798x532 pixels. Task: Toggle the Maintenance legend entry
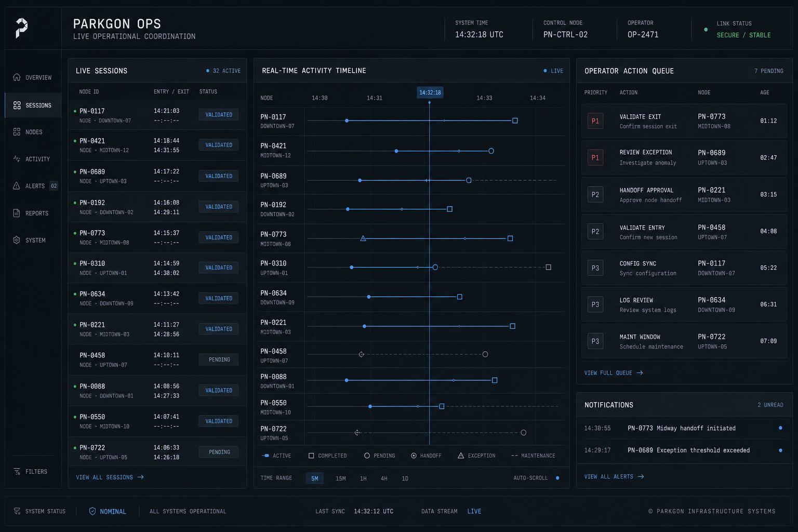(533, 456)
